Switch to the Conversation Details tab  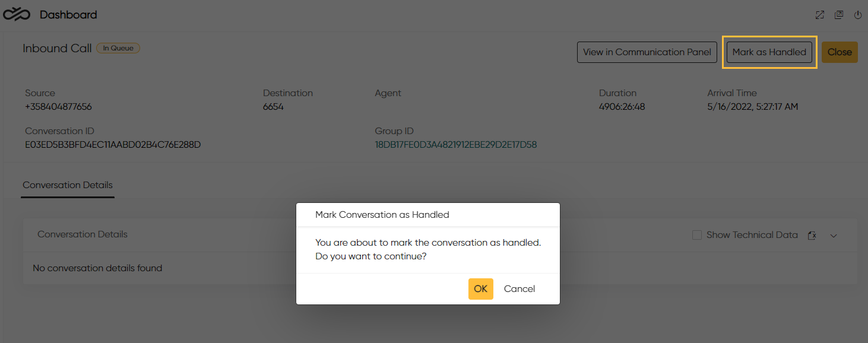click(x=68, y=185)
